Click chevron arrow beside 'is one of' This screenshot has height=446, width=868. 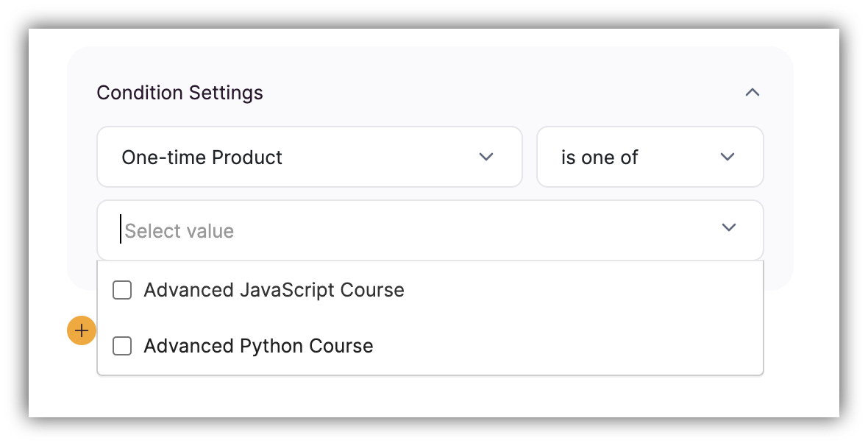(x=728, y=157)
